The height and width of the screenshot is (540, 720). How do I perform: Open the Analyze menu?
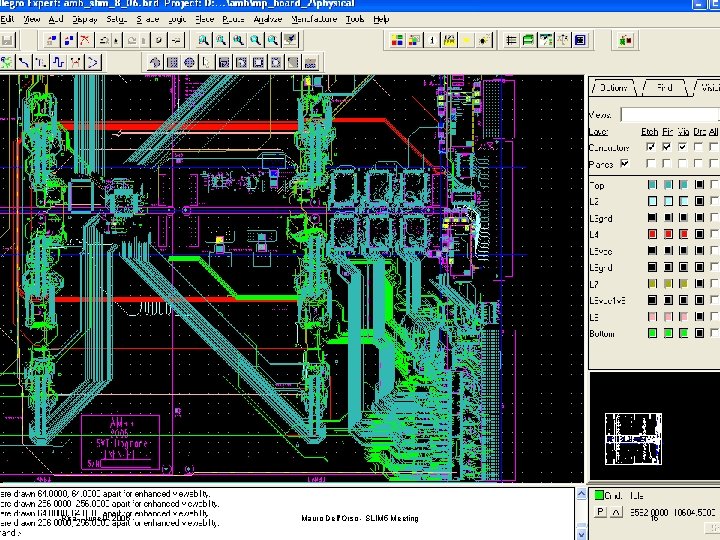(267, 19)
